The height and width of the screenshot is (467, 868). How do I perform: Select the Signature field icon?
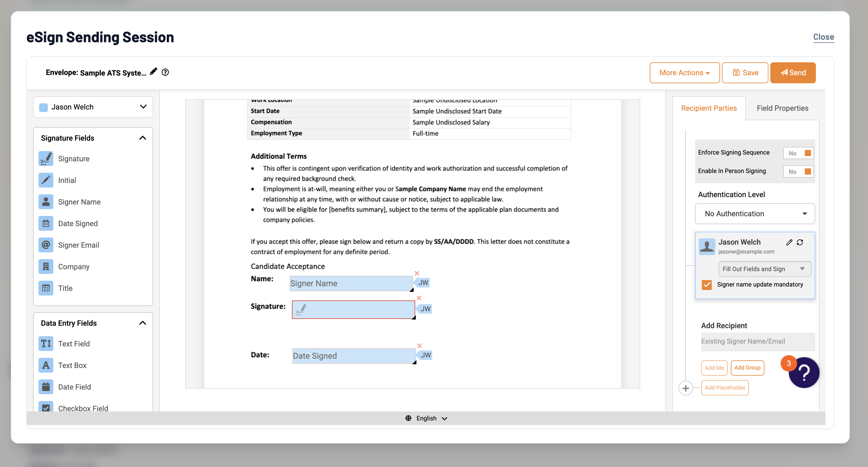click(46, 159)
